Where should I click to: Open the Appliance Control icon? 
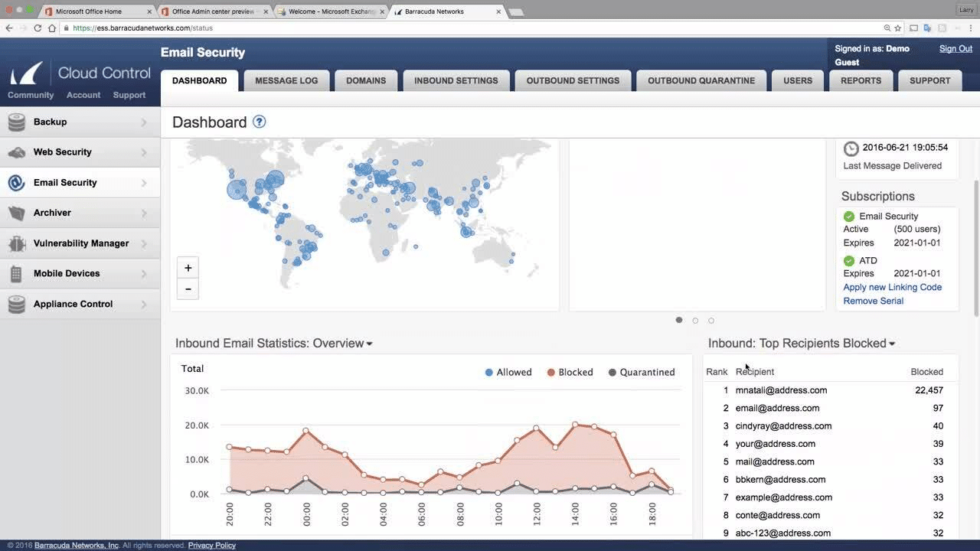(17, 304)
